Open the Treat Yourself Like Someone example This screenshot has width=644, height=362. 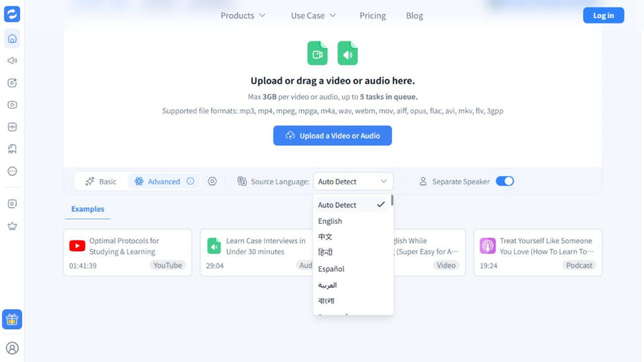click(x=538, y=253)
